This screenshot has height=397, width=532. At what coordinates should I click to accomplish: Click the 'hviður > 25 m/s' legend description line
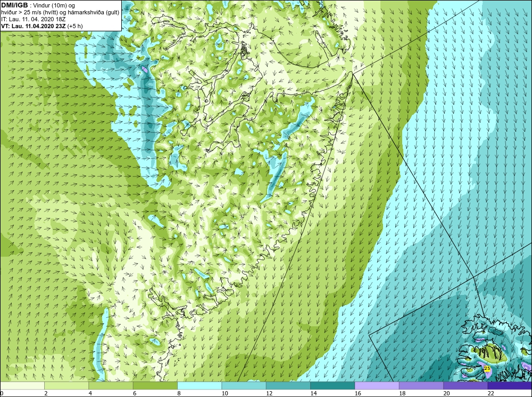pyautogui.click(x=60, y=13)
